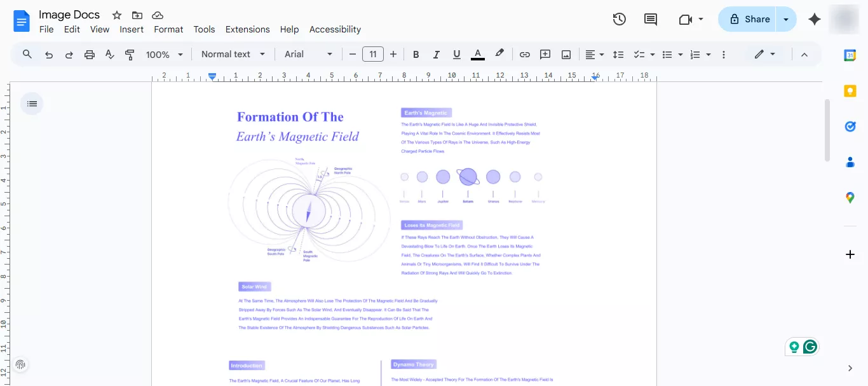Toggle italic formatting
Viewport: 868px width, 386px height.
pyautogui.click(x=436, y=55)
